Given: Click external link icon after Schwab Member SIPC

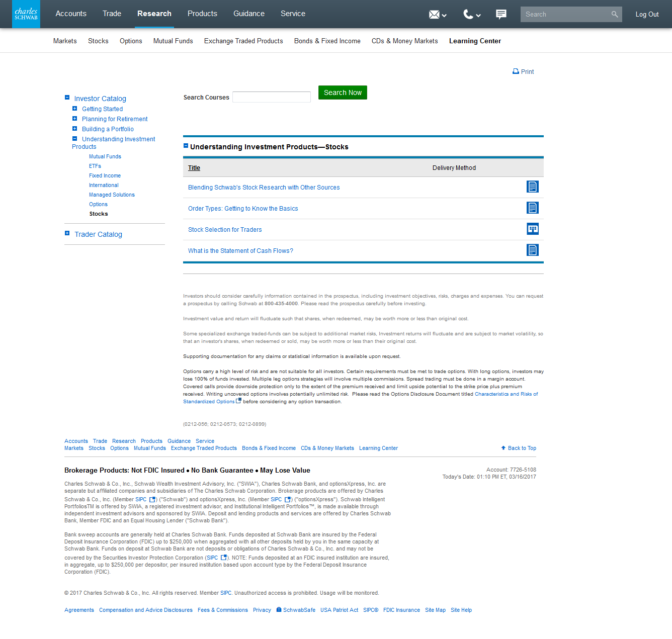Looking at the screenshot, I should point(152,499).
